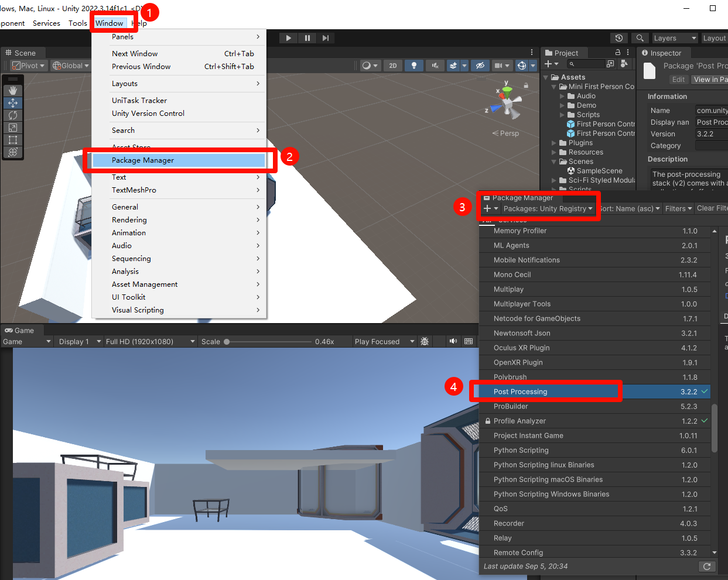728x580 pixels.
Task: Open Gizmos dropdown arrow in Scene toolbar
Action: (x=533, y=66)
